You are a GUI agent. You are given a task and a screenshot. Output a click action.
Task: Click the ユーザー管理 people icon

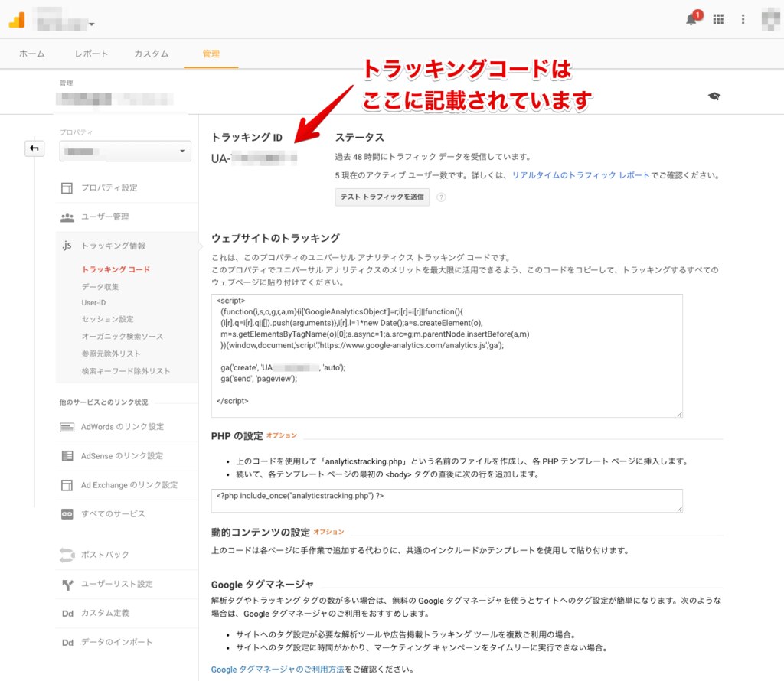point(67,217)
